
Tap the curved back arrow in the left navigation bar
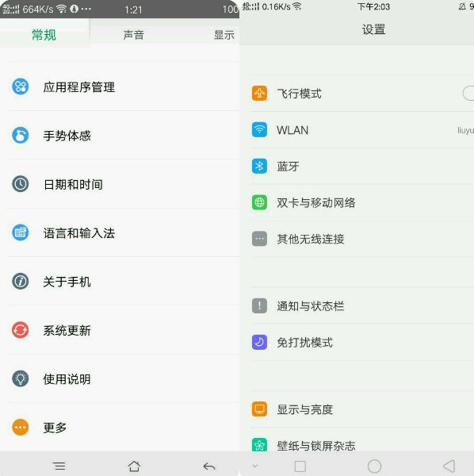pos(209,466)
